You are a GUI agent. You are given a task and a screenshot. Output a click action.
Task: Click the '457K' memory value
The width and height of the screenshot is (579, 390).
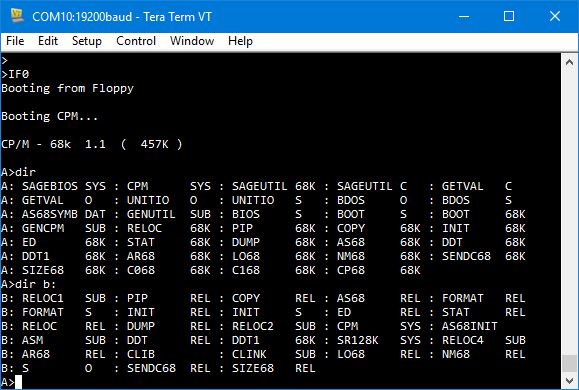click(154, 144)
